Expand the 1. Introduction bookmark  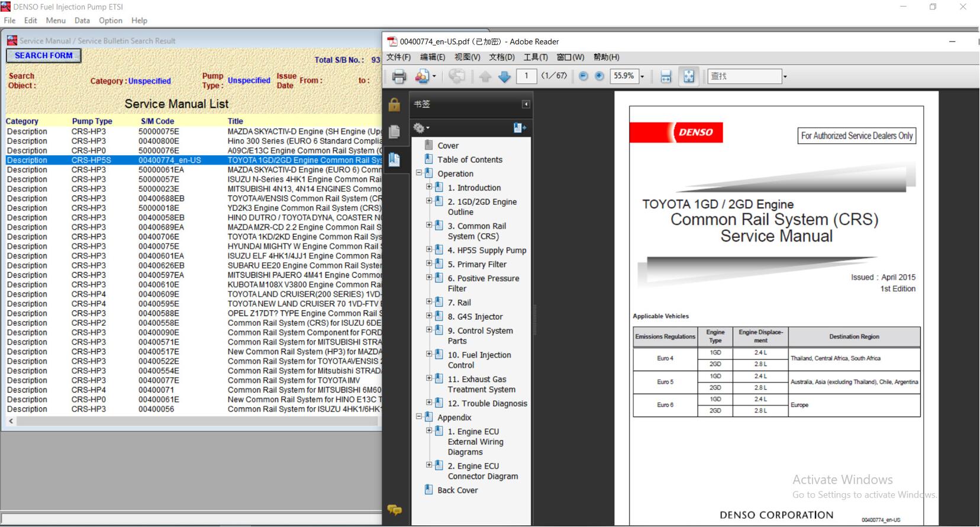(x=429, y=187)
